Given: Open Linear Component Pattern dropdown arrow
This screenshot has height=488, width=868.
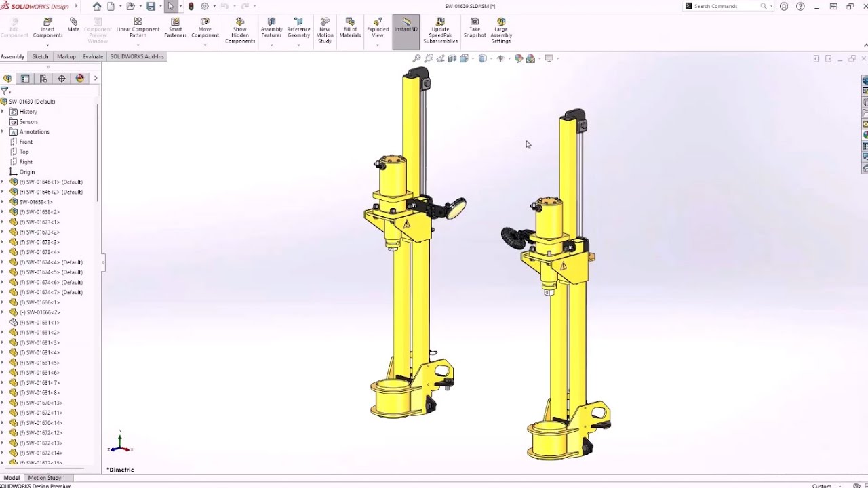Looking at the screenshot, I should coord(138,45).
